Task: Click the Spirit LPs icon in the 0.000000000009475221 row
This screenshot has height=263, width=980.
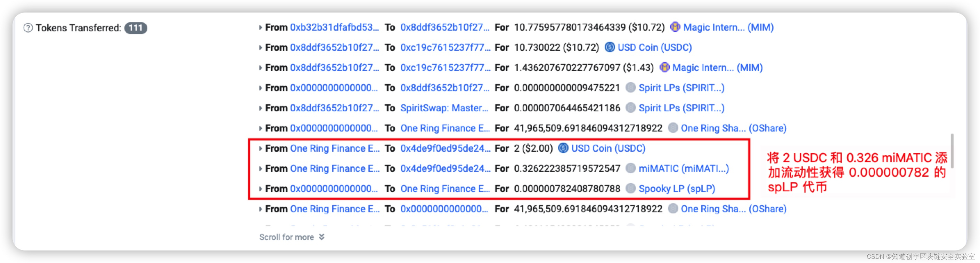Action: (630, 88)
